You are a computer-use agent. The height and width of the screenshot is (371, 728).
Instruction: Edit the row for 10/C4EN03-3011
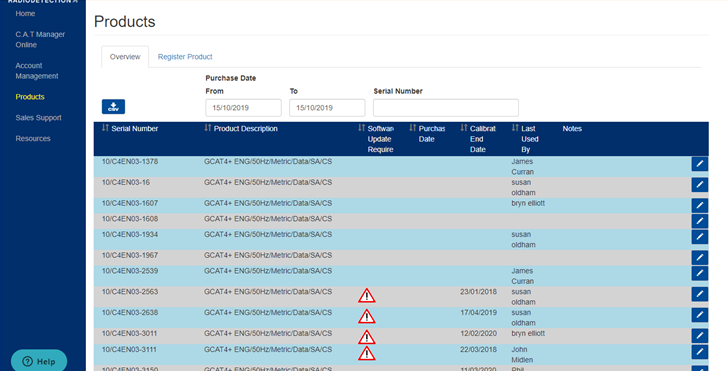(699, 336)
